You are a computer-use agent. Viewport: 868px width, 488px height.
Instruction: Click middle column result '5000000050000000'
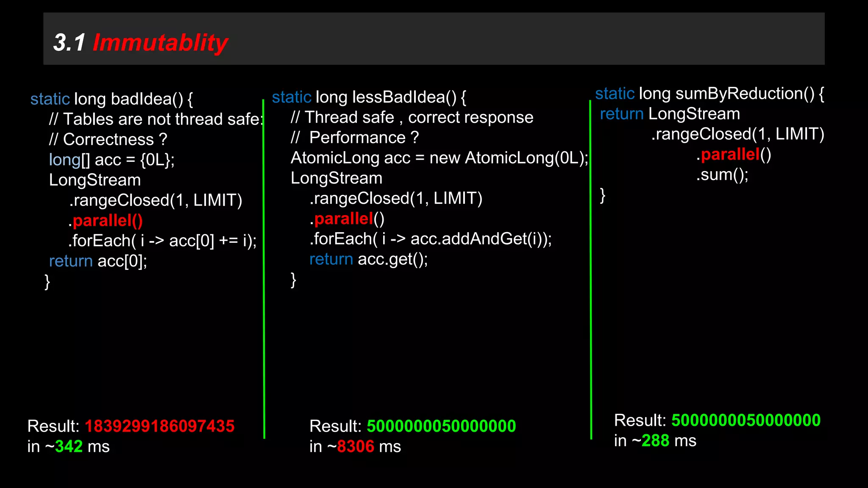coord(441,426)
